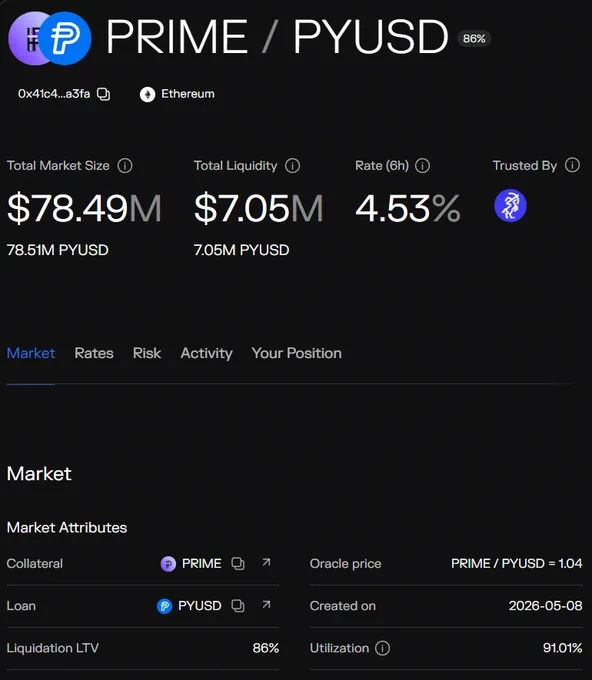
Task: Click the Trusted By label
Action: [525, 166]
